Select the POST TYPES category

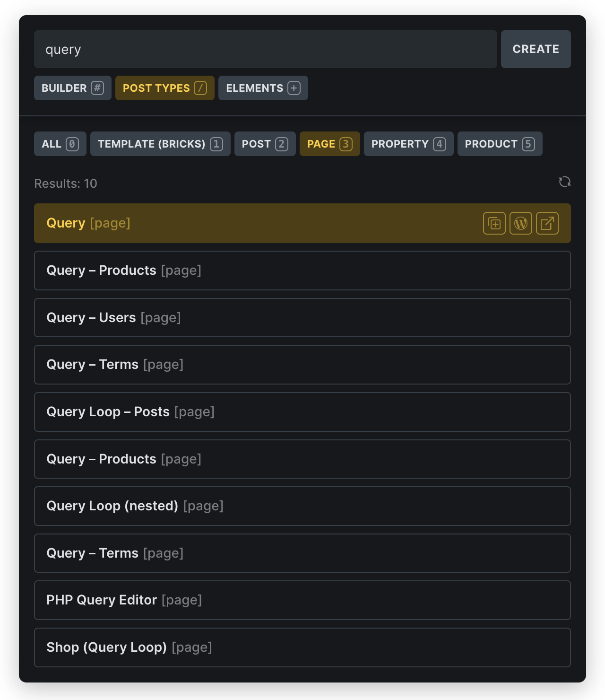[x=164, y=88]
